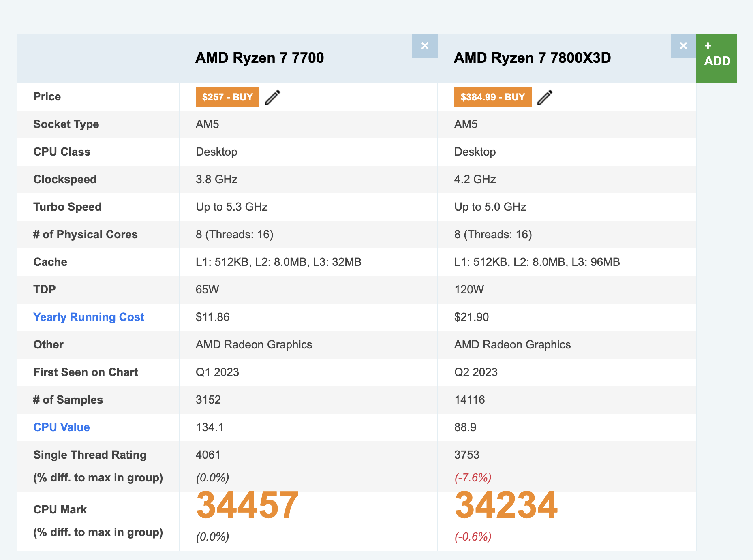
Task: Click the Turbo Speed row label
Action: point(67,207)
